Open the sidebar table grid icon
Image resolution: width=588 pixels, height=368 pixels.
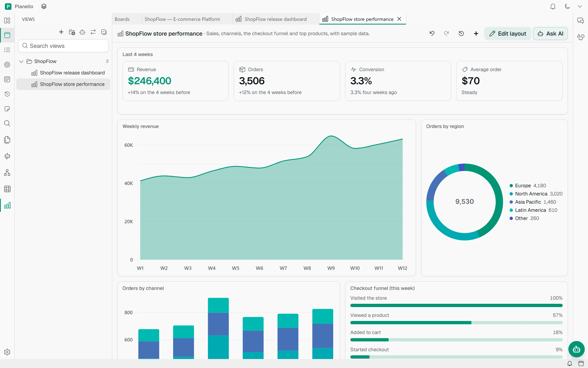click(7, 189)
